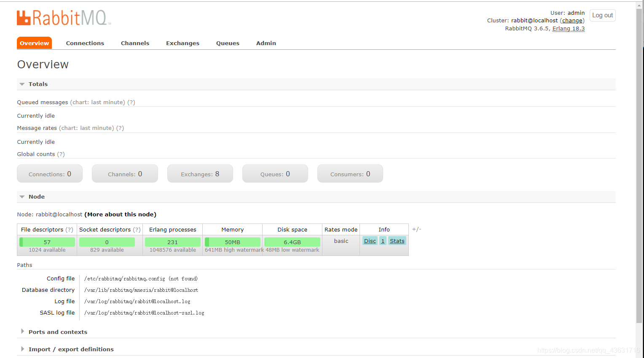Toggle node table columns with +/-
The image size is (644, 358).
point(416,229)
